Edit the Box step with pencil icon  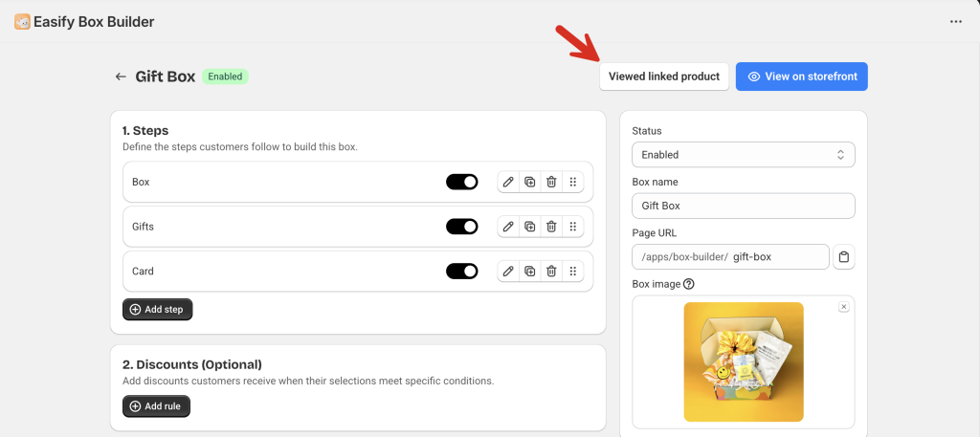click(508, 183)
